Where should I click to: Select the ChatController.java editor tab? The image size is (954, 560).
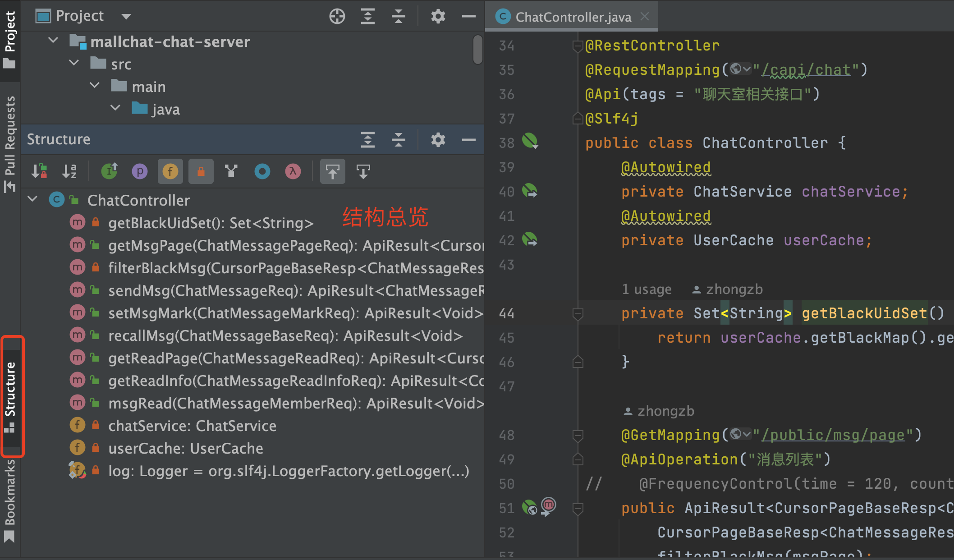(573, 17)
